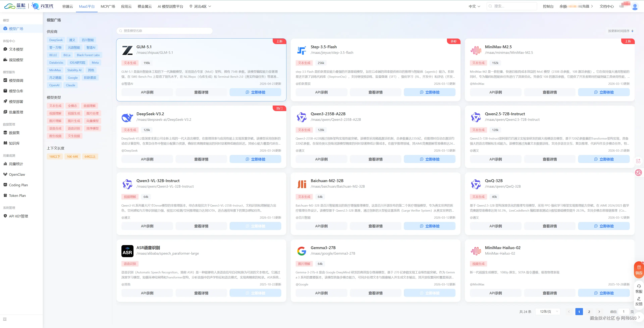This screenshot has height=328, width=644.
Task: Click the ASR语音识别 model logo
Action: (127, 251)
